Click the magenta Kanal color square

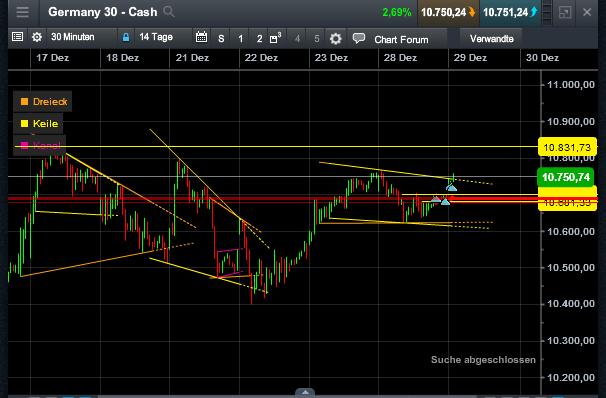point(24,145)
